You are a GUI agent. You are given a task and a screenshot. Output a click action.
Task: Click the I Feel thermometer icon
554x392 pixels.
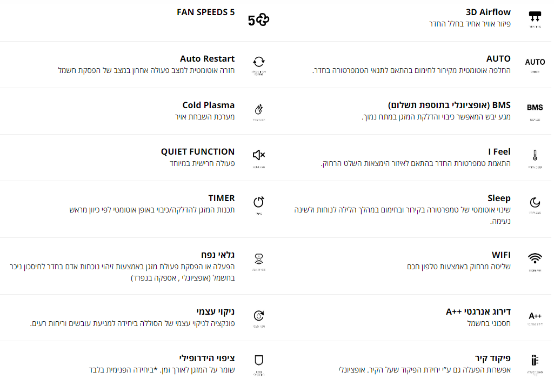click(535, 156)
